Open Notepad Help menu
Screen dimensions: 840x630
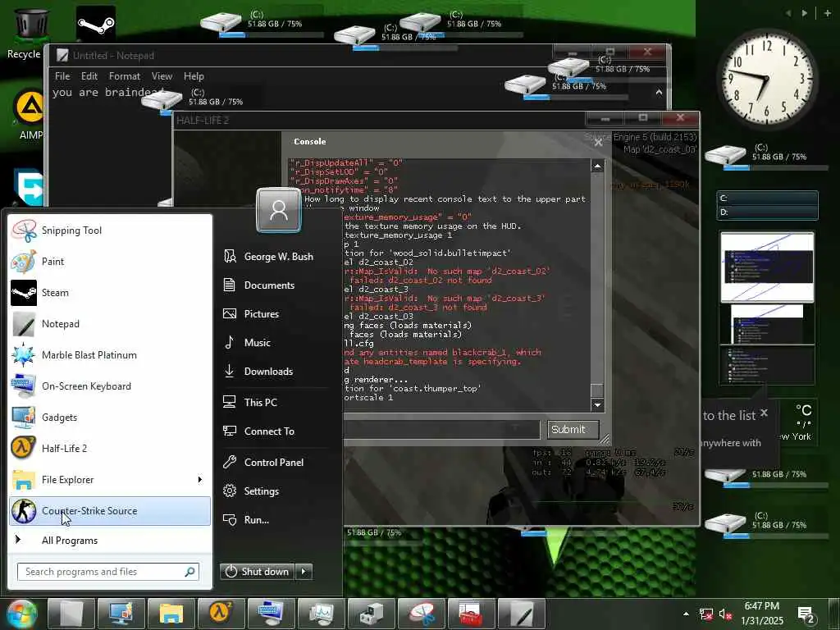[194, 76]
